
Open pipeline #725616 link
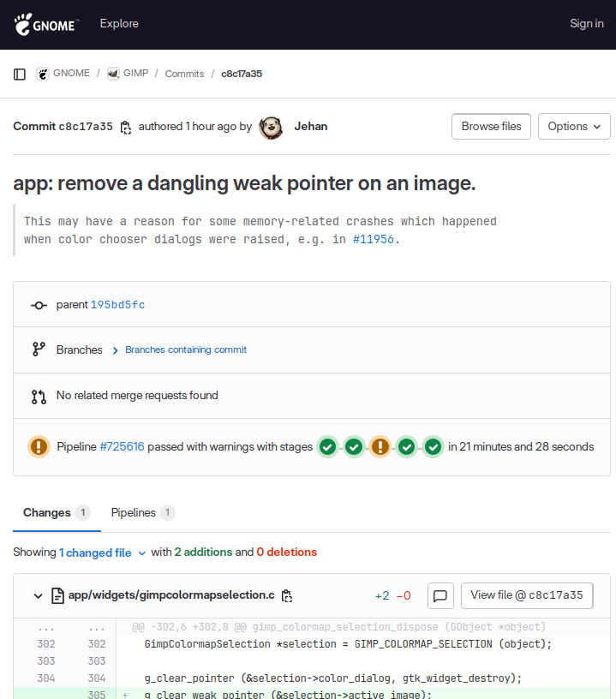(x=122, y=446)
